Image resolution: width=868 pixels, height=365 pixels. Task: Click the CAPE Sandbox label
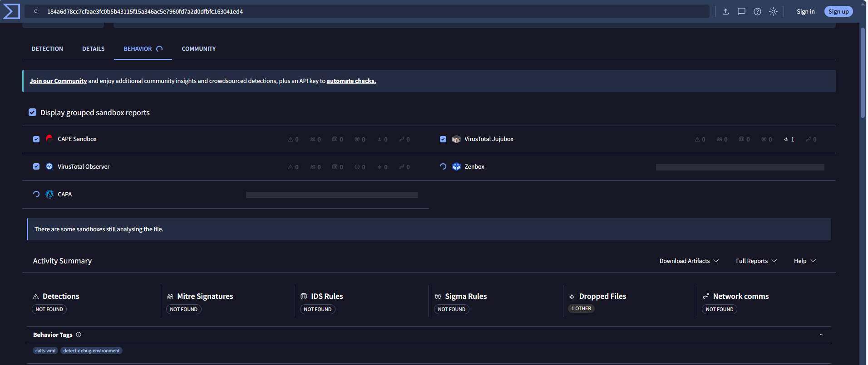pos(77,139)
